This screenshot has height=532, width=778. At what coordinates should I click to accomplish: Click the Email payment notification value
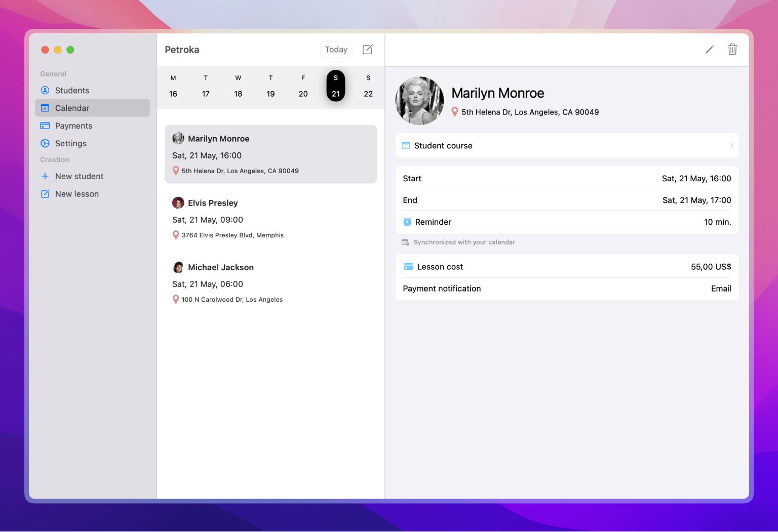(x=721, y=289)
